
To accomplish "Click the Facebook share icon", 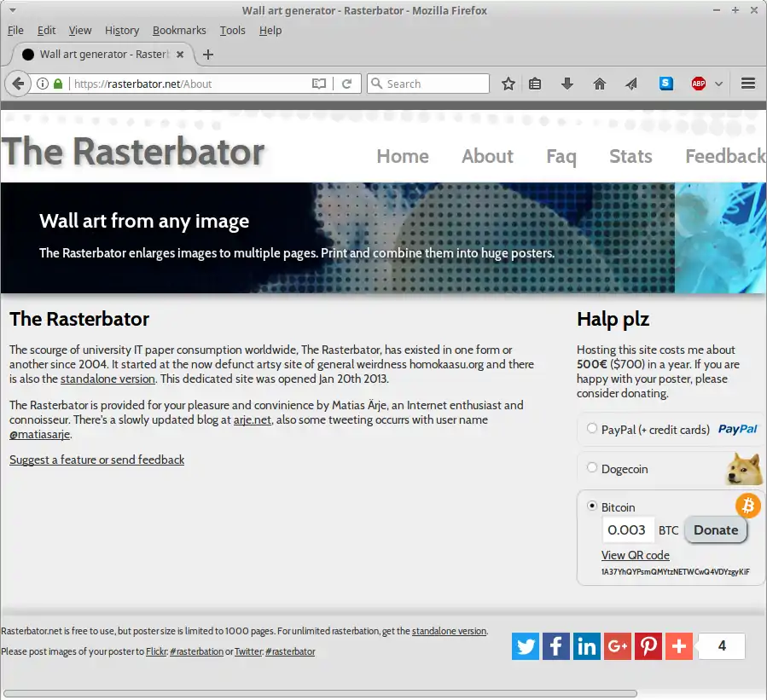I will (556, 646).
